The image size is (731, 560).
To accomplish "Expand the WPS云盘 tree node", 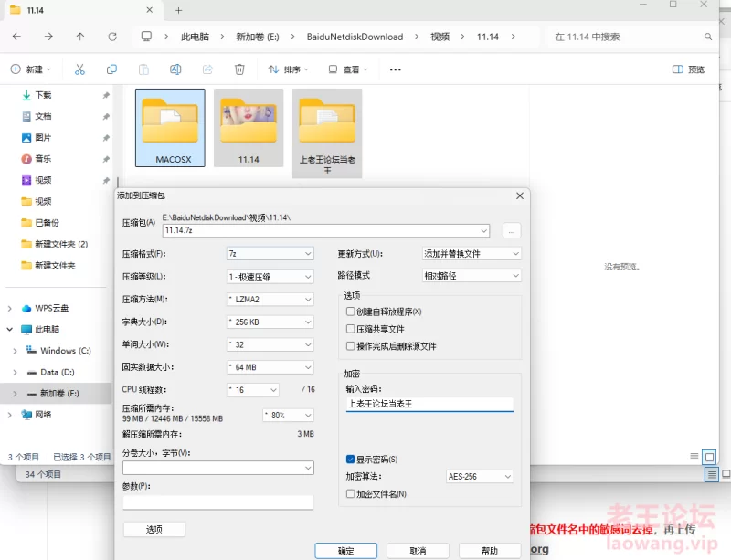I will [9, 308].
